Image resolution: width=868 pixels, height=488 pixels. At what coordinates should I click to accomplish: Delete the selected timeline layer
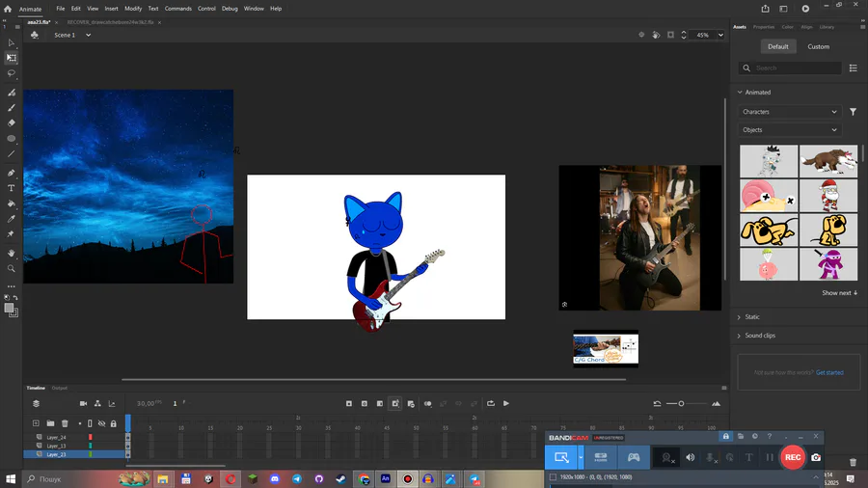(65, 423)
